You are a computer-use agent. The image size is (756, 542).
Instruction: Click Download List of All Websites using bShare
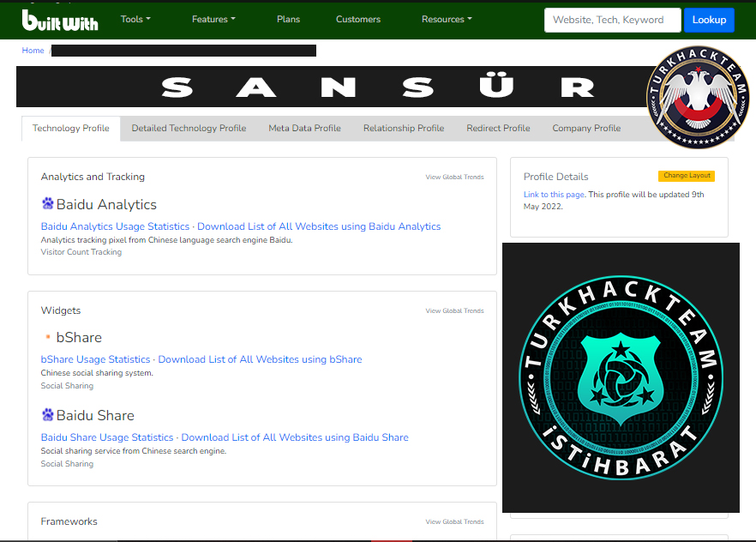[260, 359]
